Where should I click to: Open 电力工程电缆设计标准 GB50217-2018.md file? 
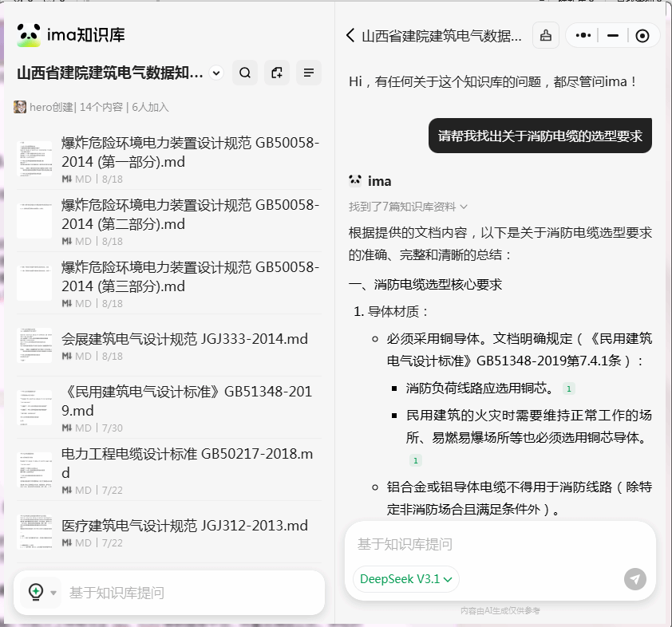[x=188, y=463]
